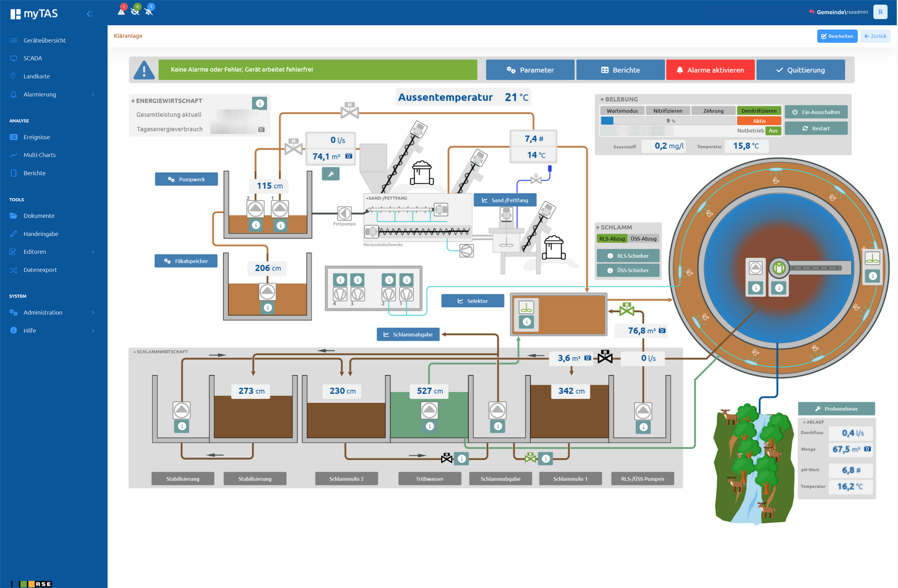Click the black motorized valve beside 3,6 m³
The width and height of the screenshot is (898, 588).
(x=605, y=357)
